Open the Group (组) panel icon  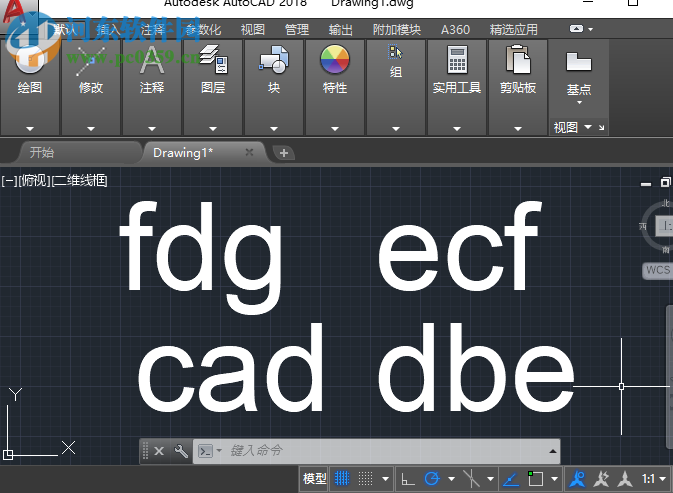point(396,52)
